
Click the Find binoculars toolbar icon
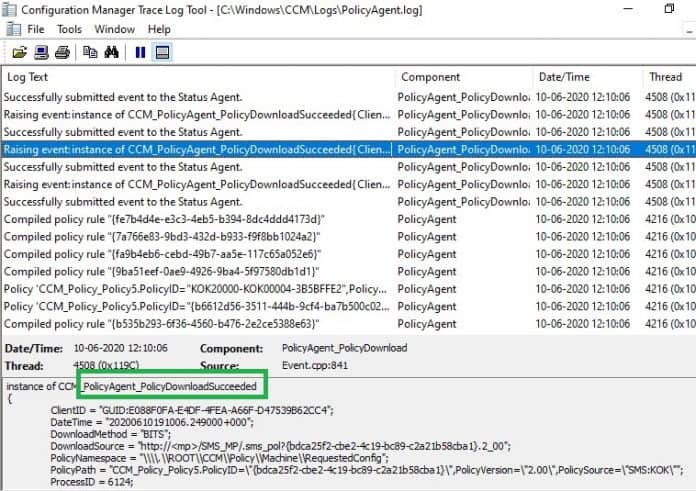point(111,52)
